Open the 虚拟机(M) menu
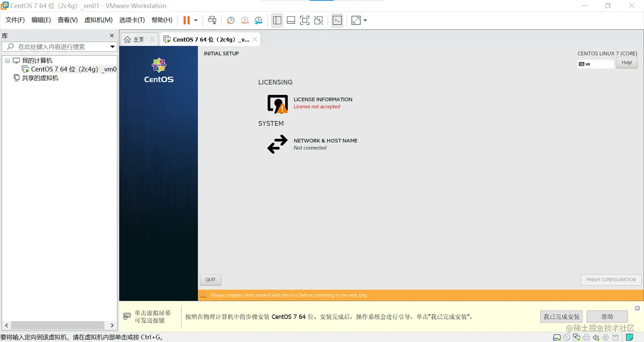The width and height of the screenshot is (644, 342). pos(98,20)
